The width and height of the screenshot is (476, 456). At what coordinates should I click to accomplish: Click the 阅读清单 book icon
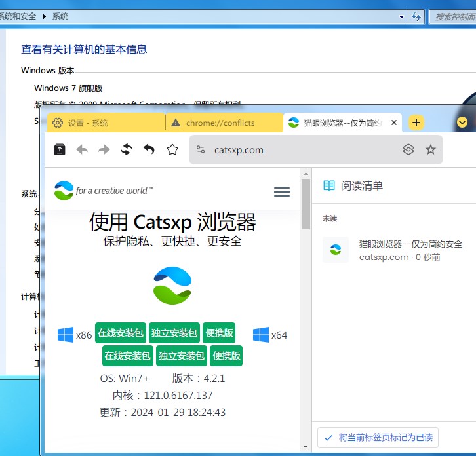[329, 185]
